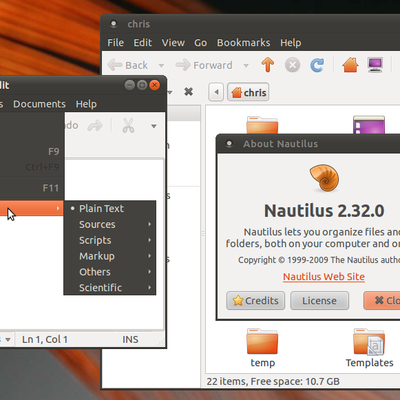The image size is (400, 400).
Task: Click the chris path bar button
Action: [248, 92]
